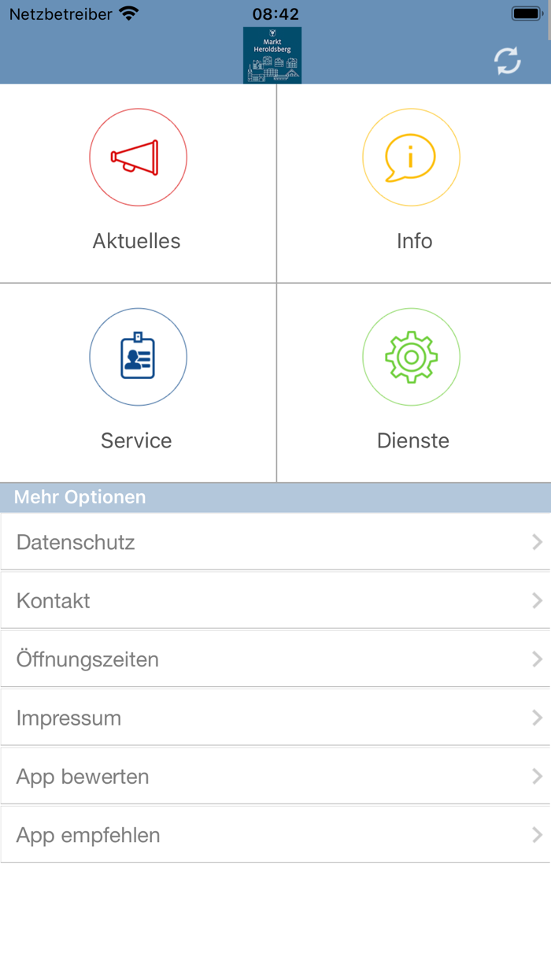Tap the Wi-Fi status icon
This screenshot has height=980, width=551.
(x=128, y=14)
